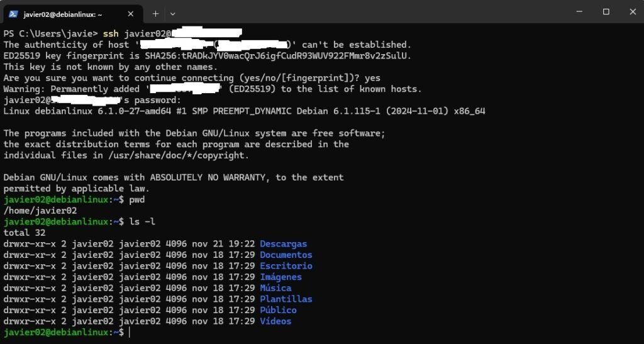Open a new tab with the plus icon

click(x=155, y=14)
